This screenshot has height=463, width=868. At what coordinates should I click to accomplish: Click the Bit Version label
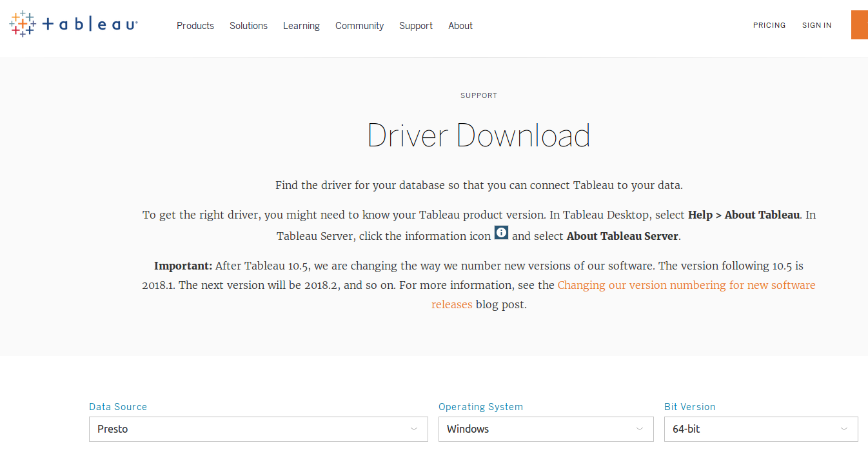tap(690, 407)
